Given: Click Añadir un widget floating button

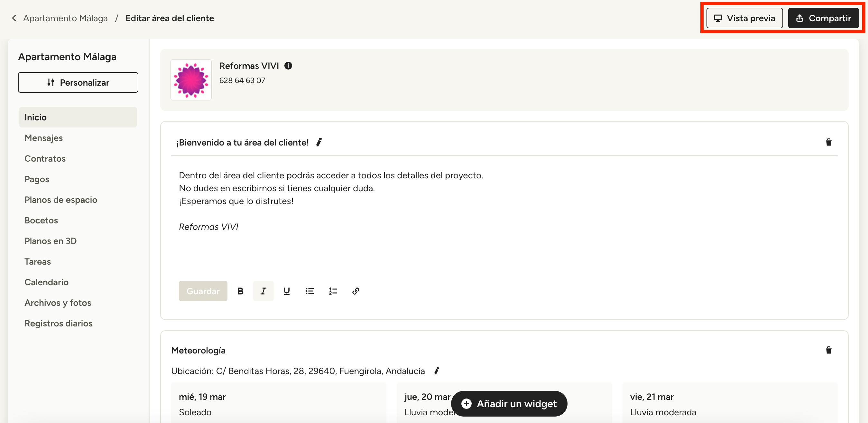Looking at the screenshot, I should (509, 403).
